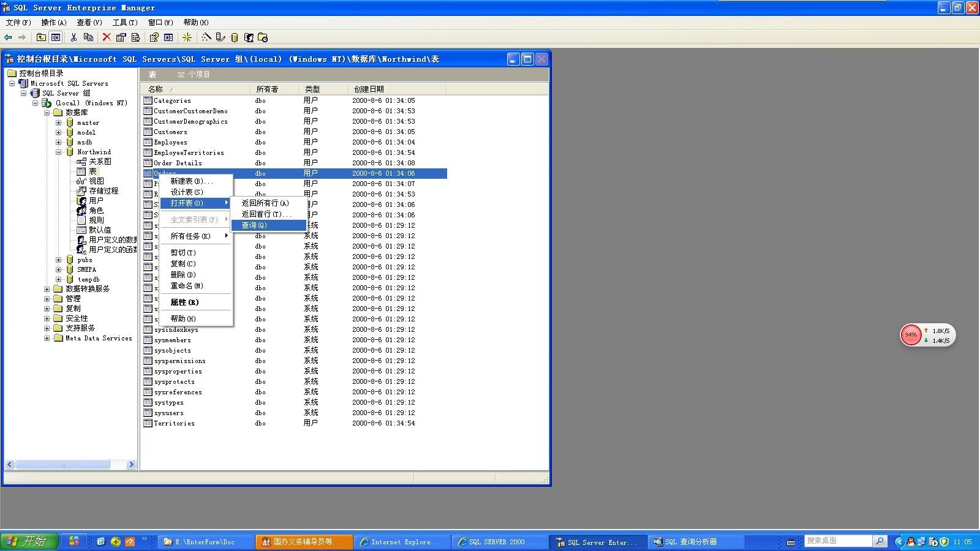The height and width of the screenshot is (551, 980).
Task: Expand the SMEPA database node
Action: point(59,269)
